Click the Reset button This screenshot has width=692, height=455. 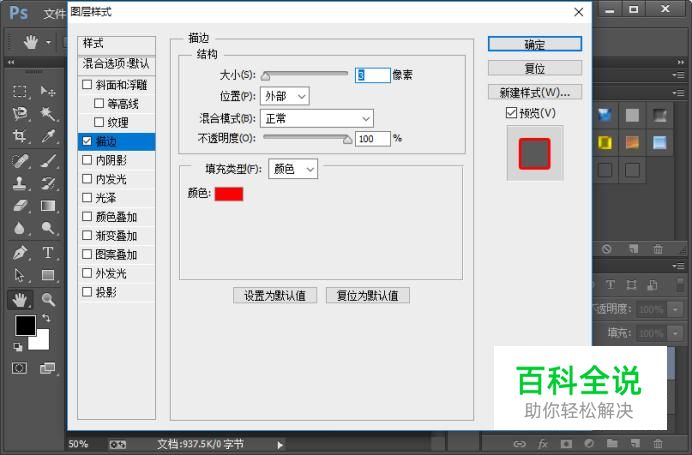pos(535,68)
